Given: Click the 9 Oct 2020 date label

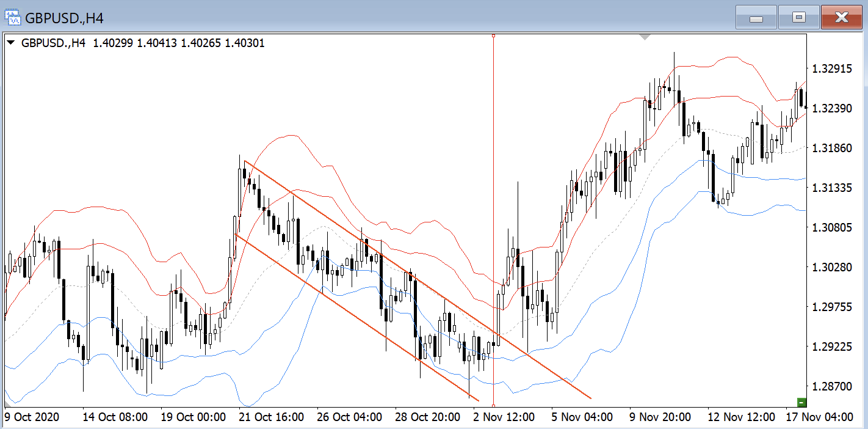Looking at the screenshot, I should [32, 417].
